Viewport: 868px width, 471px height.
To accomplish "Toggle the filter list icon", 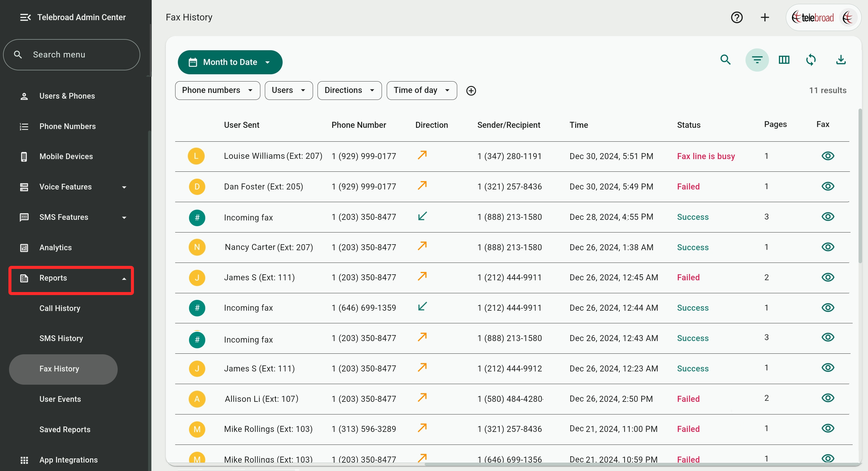I will [757, 60].
